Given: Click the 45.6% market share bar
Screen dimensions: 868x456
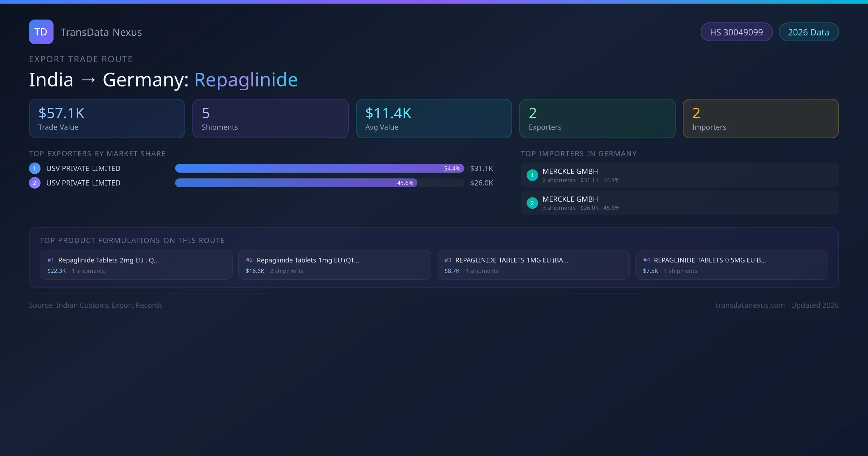Looking at the screenshot, I should (296, 183).
